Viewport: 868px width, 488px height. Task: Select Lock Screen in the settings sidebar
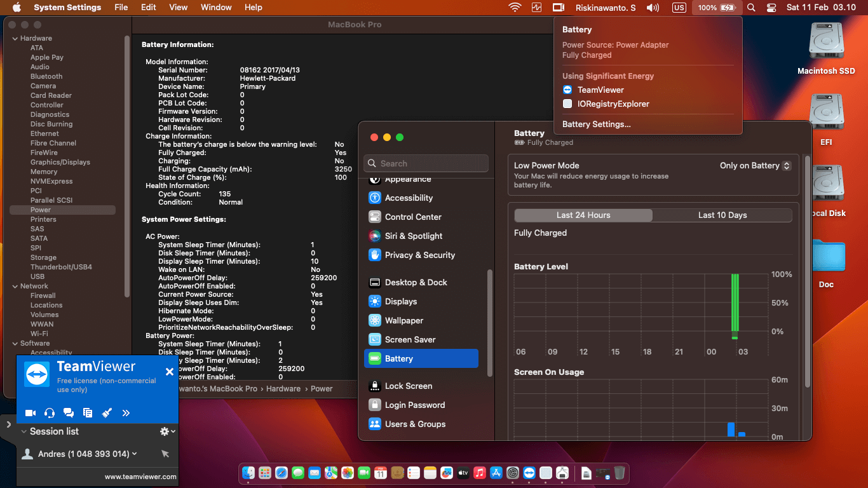tap(421, 386)
